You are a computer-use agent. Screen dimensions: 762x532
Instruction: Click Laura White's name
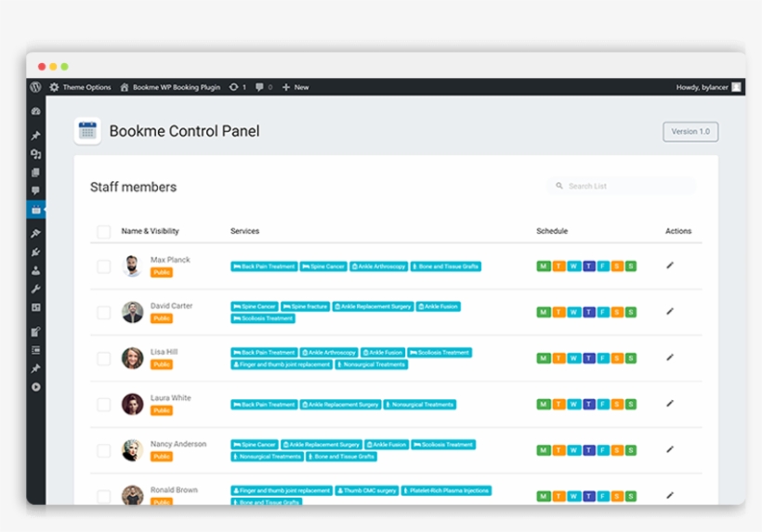tap(171, 398)
